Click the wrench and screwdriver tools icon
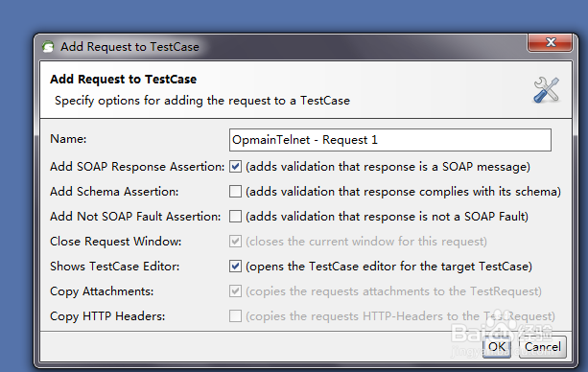Viewport: 588px width, 372px height. 547,90
